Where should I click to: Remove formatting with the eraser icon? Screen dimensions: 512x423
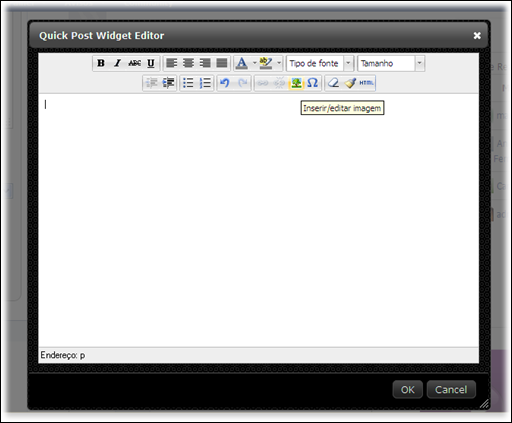(333, 83)
